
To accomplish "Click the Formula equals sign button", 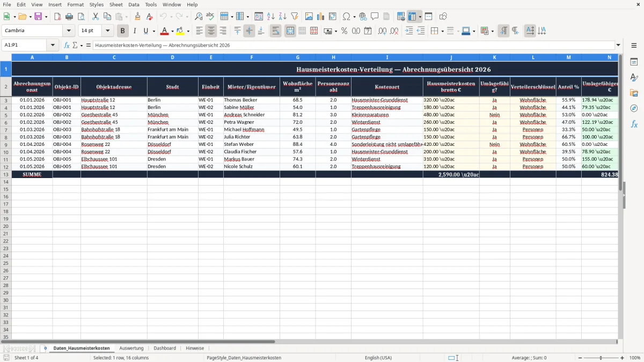I will point(89,46).
